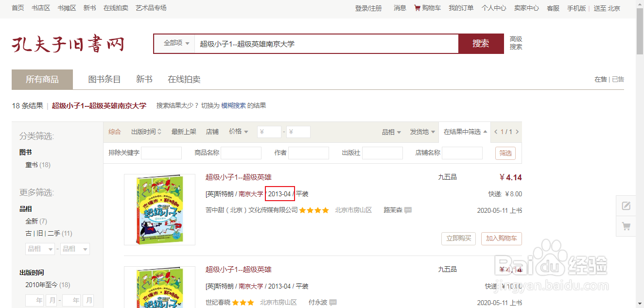Open 书摊区 in top navigation

click(67, 8)
